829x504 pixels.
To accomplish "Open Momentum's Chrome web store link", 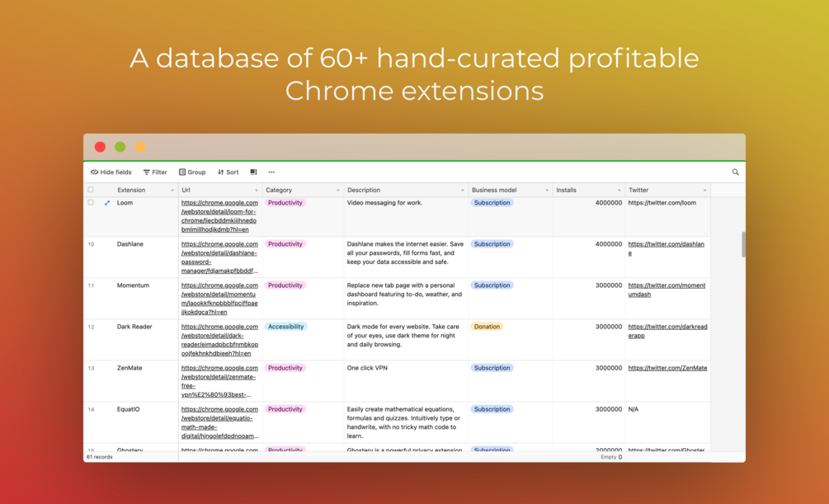I will tap(219, 299).
